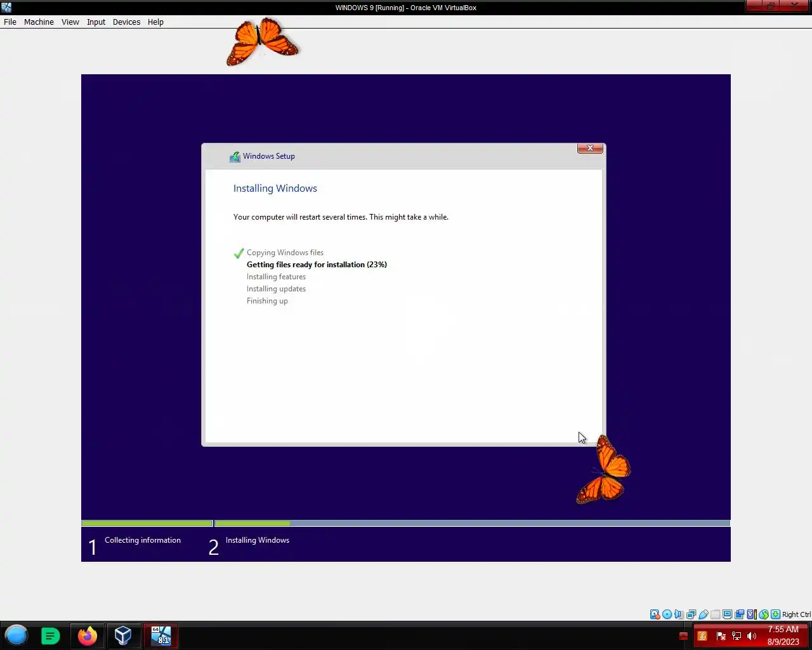The width and height of the screenshot is (812, 650).
Task: Click the 'Installing Windows' heading
Action: [x=275, y=189]
